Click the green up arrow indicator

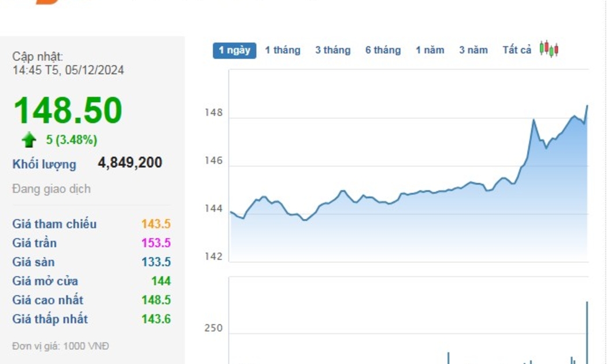(x=29, y=140)
